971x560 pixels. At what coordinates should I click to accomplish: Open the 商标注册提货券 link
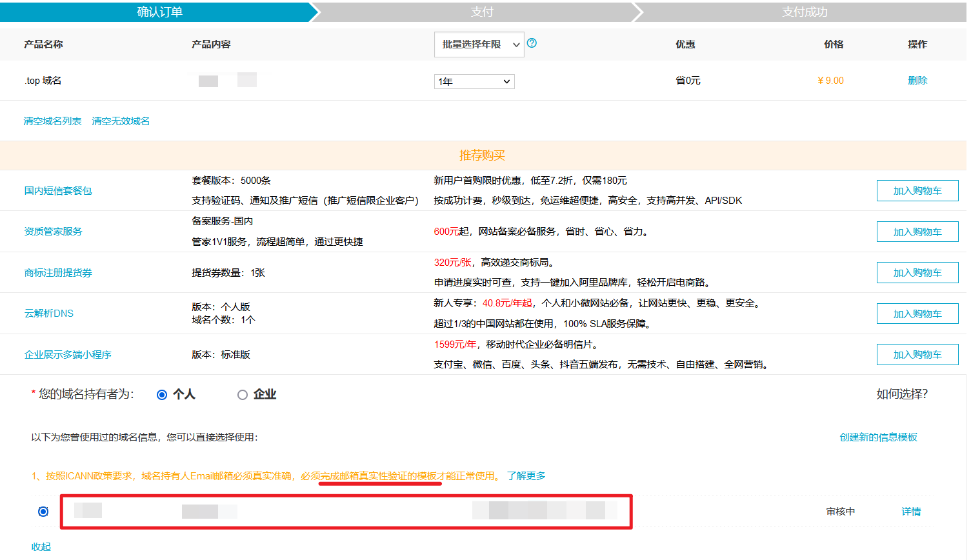pyautogui.click(x=58, y=273)
